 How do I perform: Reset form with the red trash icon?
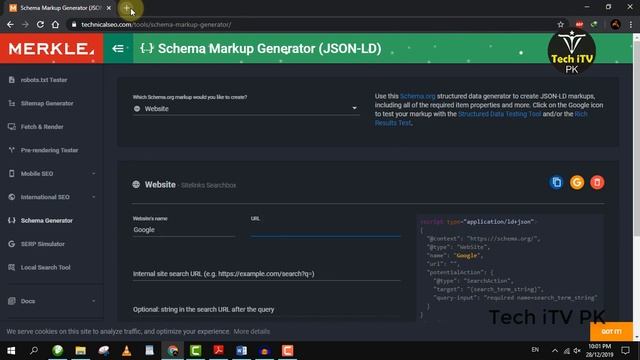coord(597,182)
